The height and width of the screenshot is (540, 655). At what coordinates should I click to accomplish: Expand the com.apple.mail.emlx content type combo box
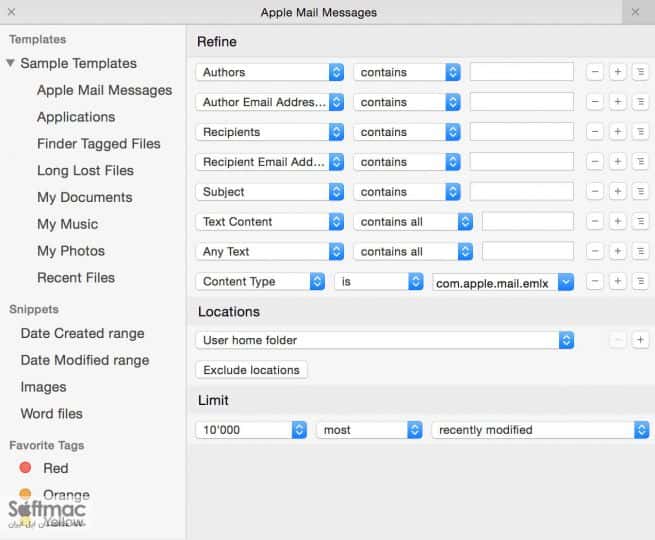pyautogui.click(x=566, y=282)
